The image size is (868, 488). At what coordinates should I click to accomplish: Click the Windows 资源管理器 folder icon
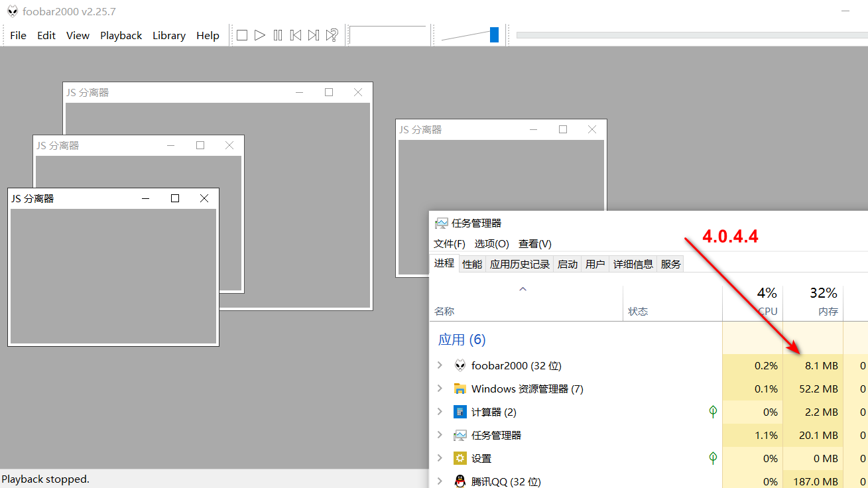(460, 389)
